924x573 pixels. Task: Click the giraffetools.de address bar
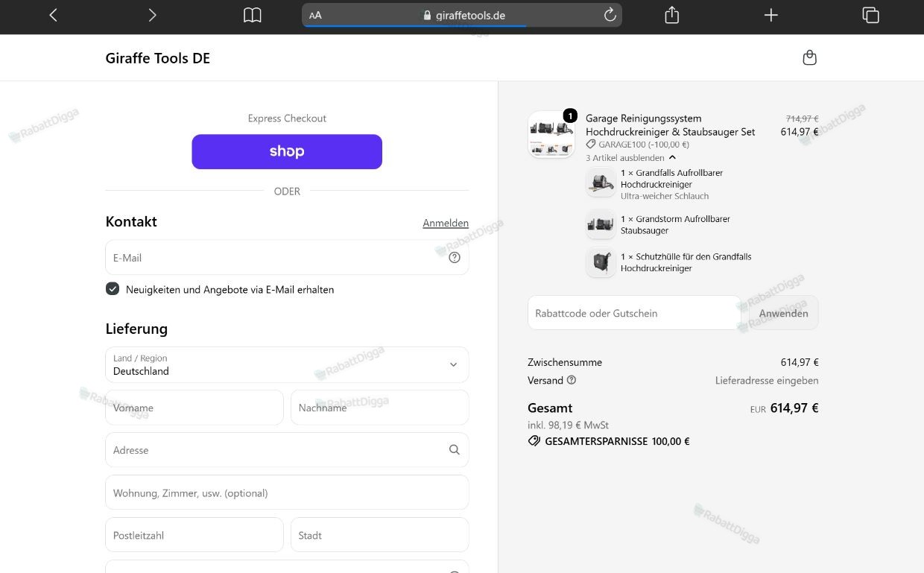[462, 15]
